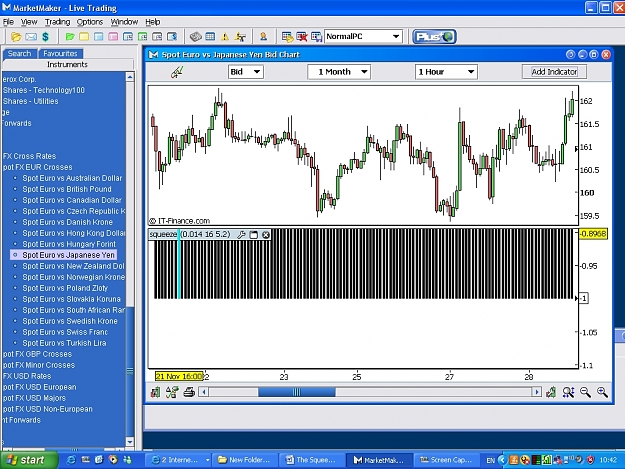The height and width of the screenshot is (469, 625).
Task: Open the yellow warning alerts icon
Action: click(x=225, y=37)
